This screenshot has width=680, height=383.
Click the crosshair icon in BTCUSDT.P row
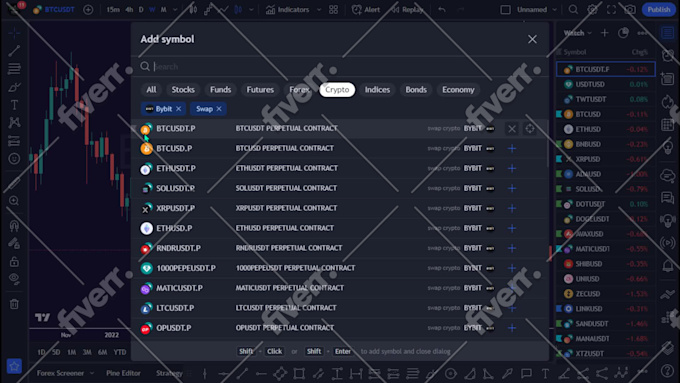[x=530, y=128]
